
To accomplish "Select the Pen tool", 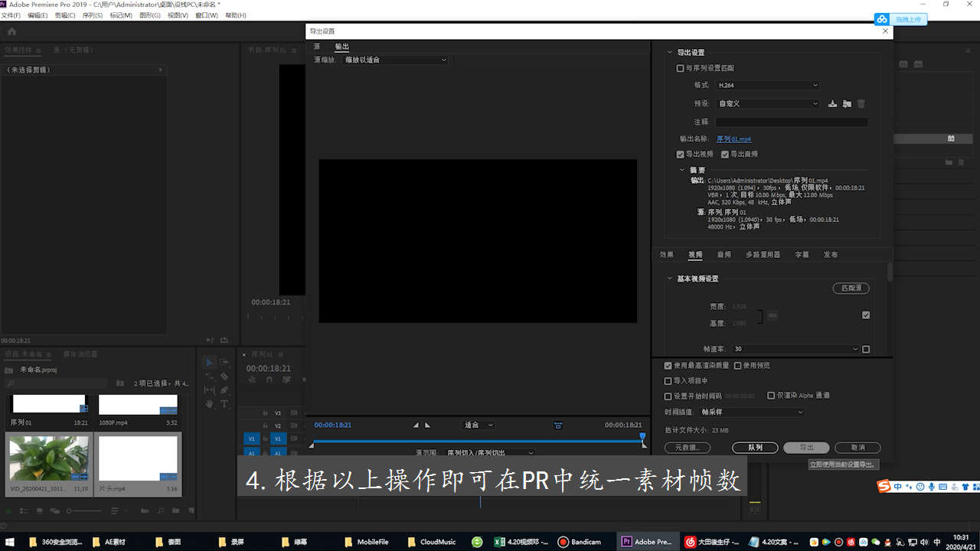I will [224, 390].
